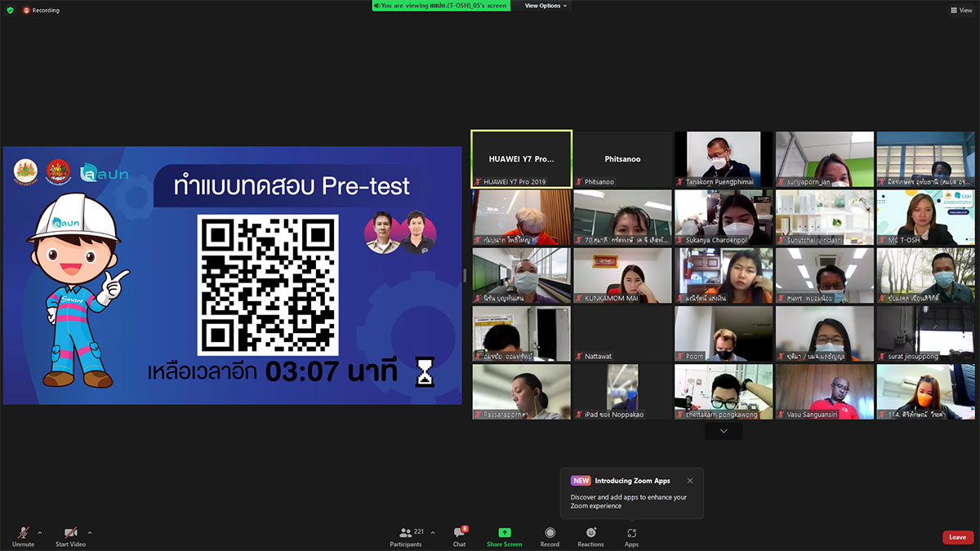The image size is (980, 551).
Task: Click the green encryption shield icon
Action: pyautogui.click(x=10, y=10)
